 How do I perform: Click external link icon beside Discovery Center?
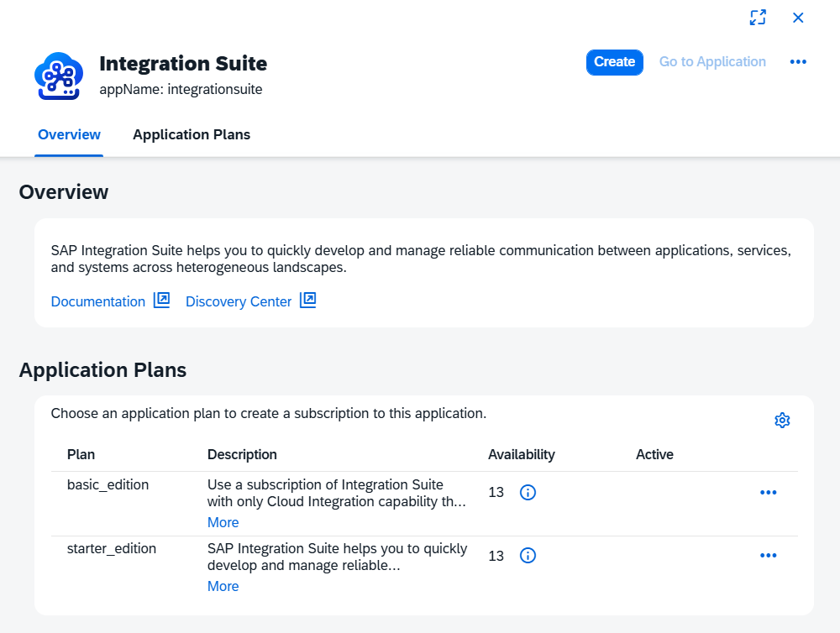307,301
